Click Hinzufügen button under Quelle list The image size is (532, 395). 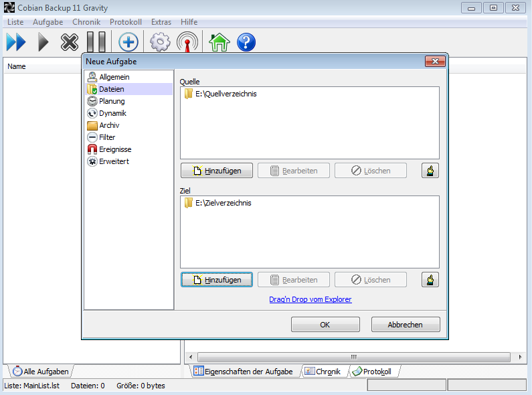click(217, 170)
